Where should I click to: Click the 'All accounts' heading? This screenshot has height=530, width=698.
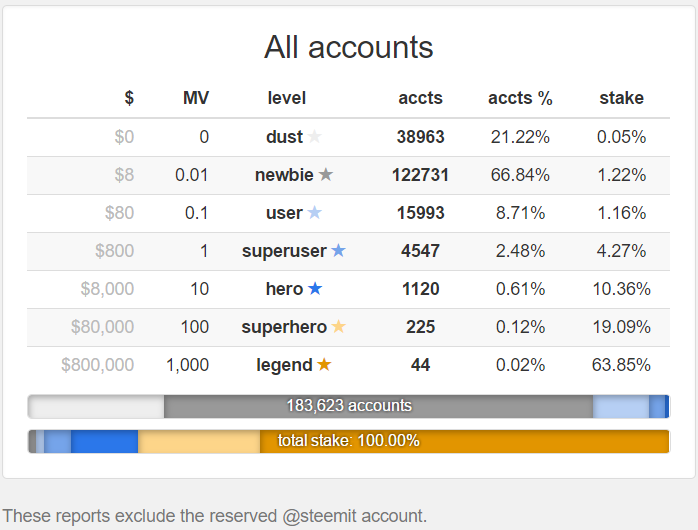pos(348,47)
